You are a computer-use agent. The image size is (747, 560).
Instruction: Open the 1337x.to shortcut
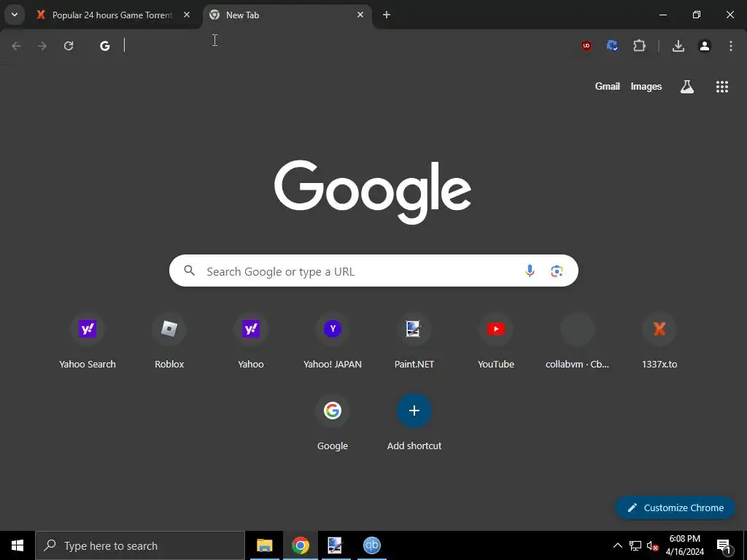(659, 342)
